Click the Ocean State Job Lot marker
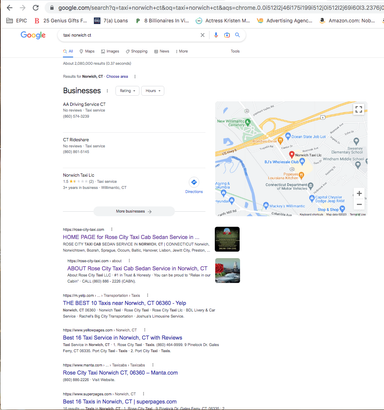384x410 pixels. (288, 136)
